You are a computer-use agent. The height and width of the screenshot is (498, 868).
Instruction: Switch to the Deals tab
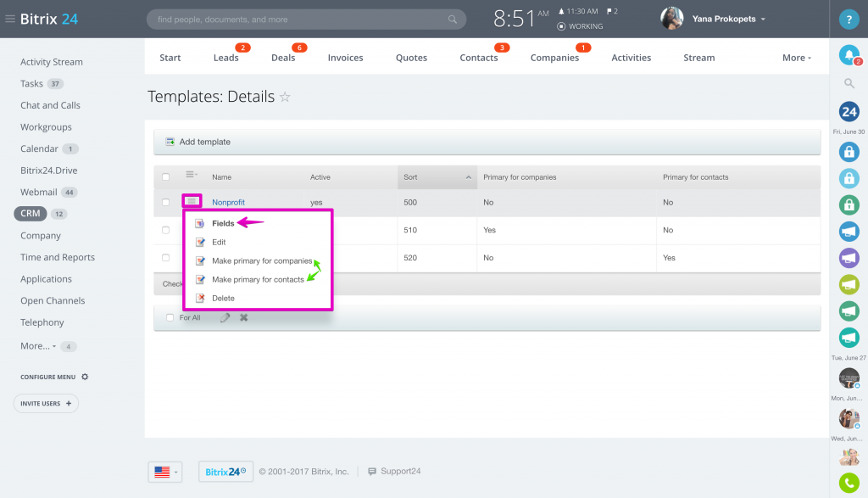[x=283, y=58]
